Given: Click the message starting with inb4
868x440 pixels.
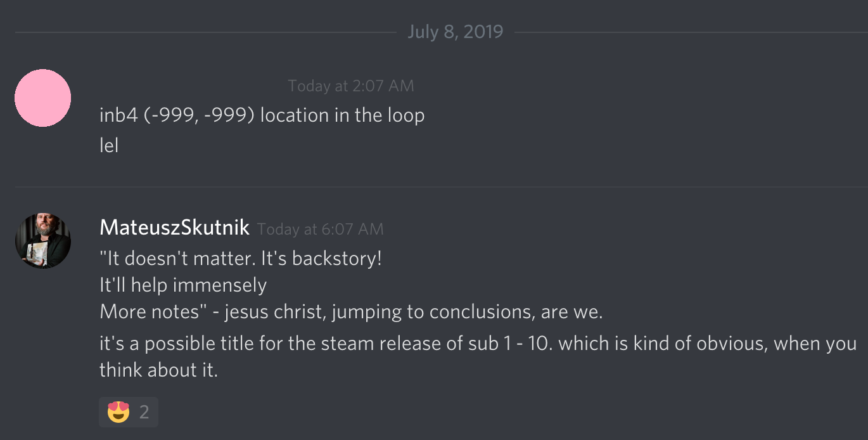Looking at the screenshot, I should point(262,115).
